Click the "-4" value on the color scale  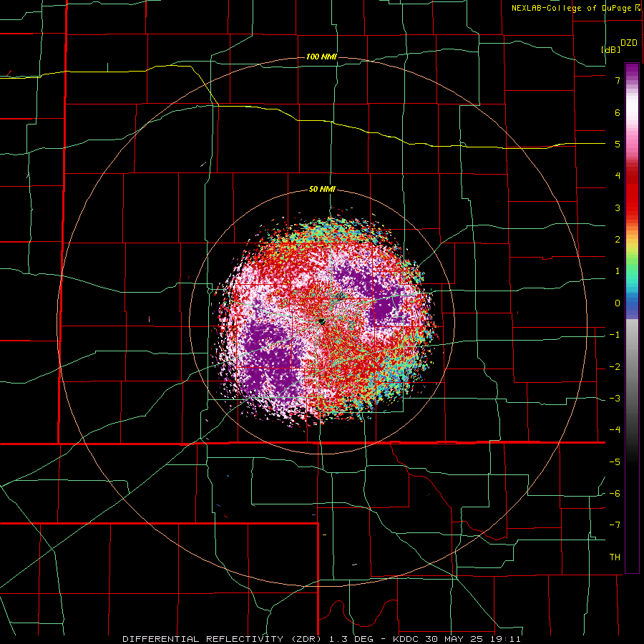[615, 430]
